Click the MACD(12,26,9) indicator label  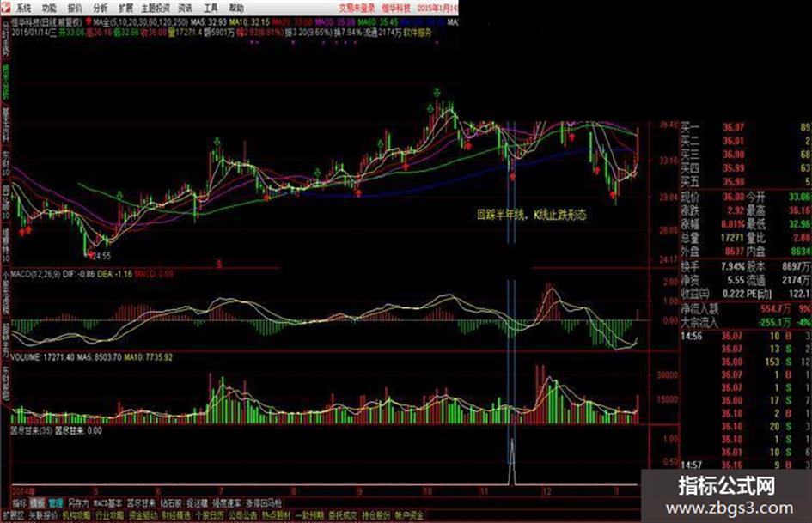tap(35, 273)
